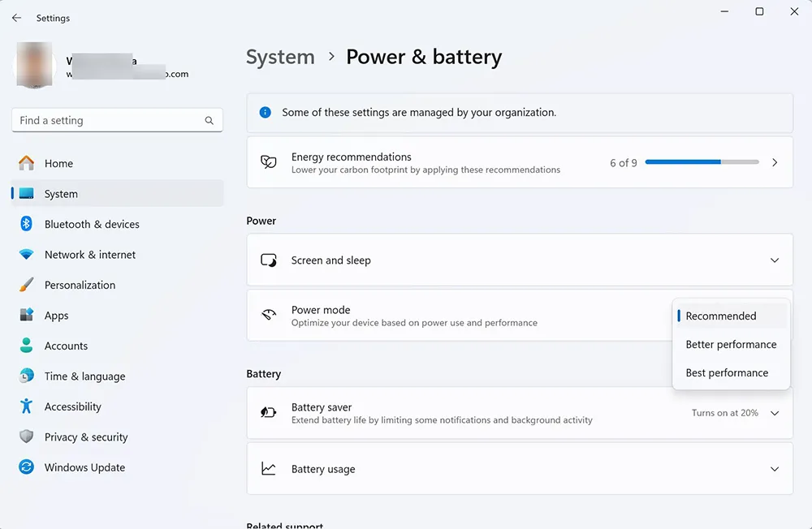Open Privacy & security settings
The width and height of the screenshot is (812, 529).
[86, 437]
